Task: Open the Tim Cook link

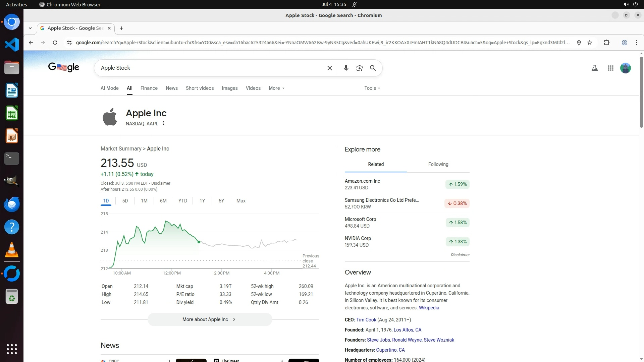Action: 366,320
